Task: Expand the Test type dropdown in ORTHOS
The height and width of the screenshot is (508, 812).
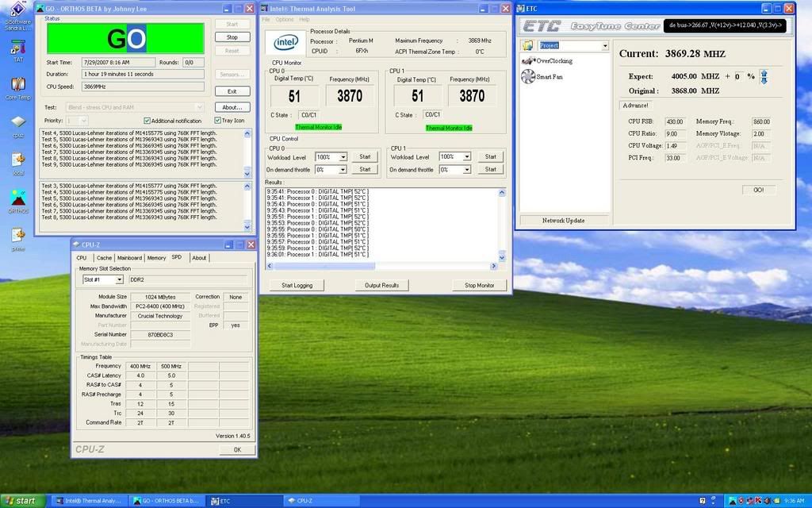Action: pyautogui.click(x=199, y=107)
